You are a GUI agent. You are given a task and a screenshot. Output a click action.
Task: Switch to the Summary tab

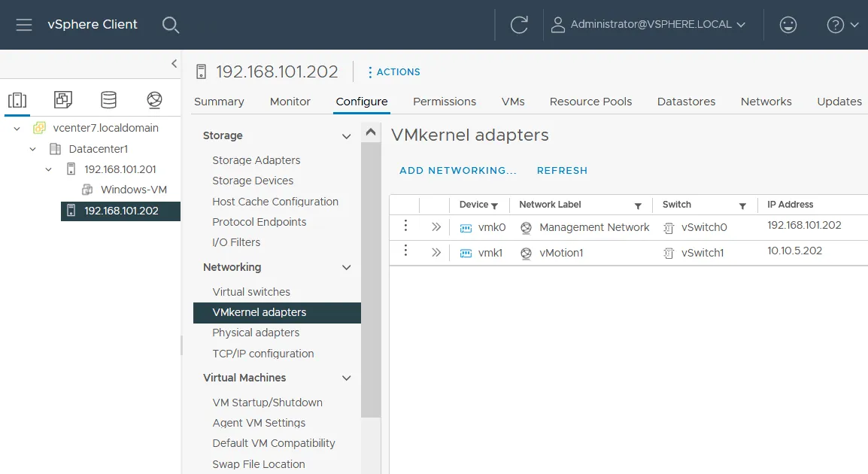point(219,101)
